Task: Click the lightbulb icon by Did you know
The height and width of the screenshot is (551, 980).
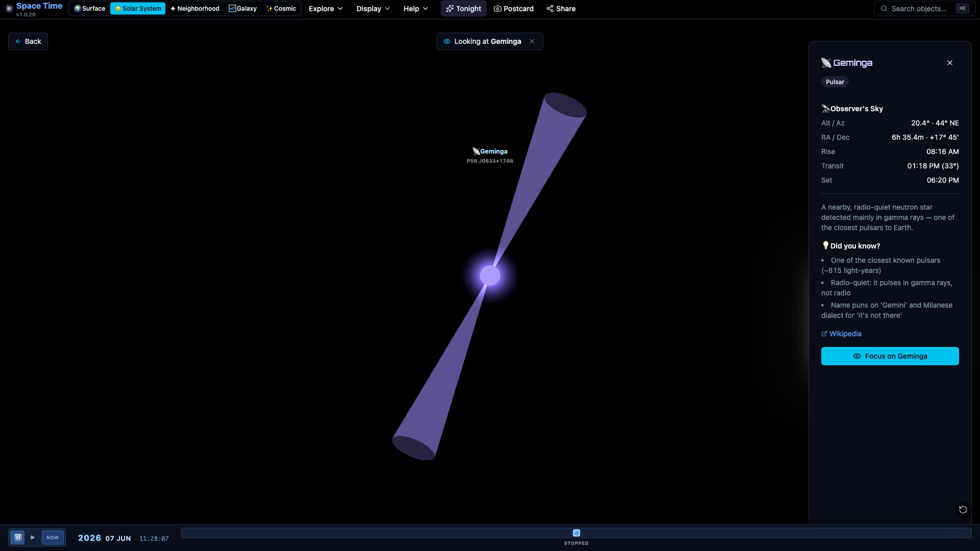Action: click(x=825, y=245)
